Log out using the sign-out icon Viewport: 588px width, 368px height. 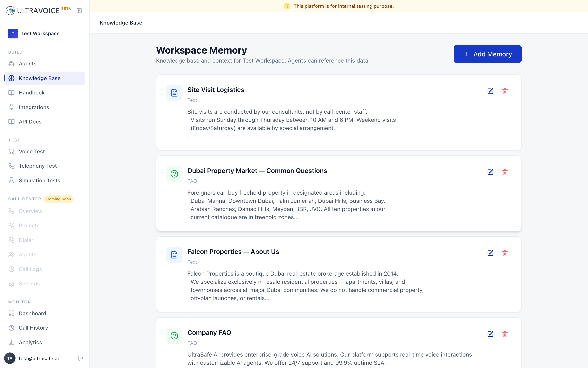[81, 358]
